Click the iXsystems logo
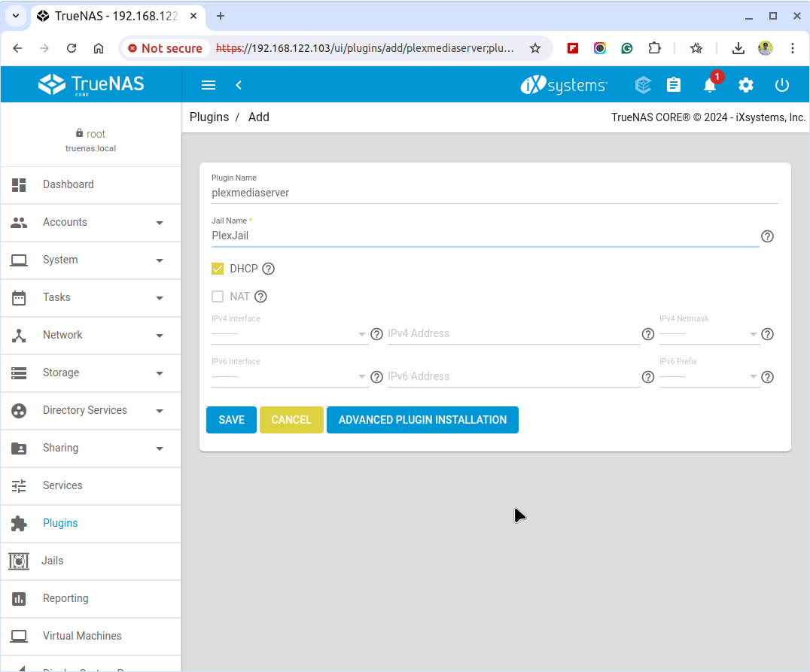This screenshot has height=672, width=810. (x=564, y=85)
